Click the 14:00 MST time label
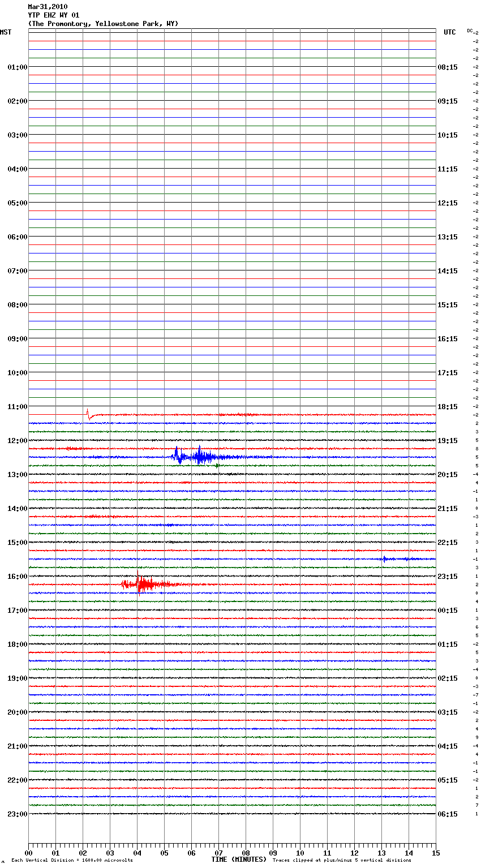The height and width of the screenshot is (868, 481). coord(18,509)
